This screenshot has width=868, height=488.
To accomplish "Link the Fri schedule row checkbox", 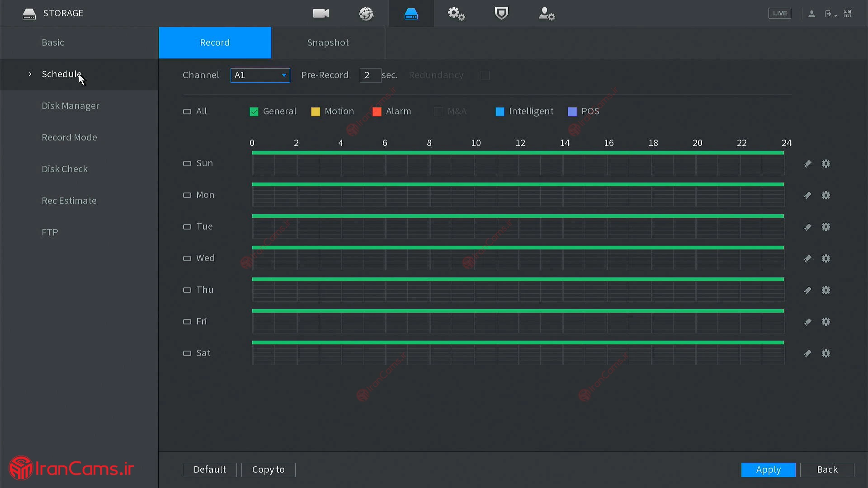I will coord(187,322).
